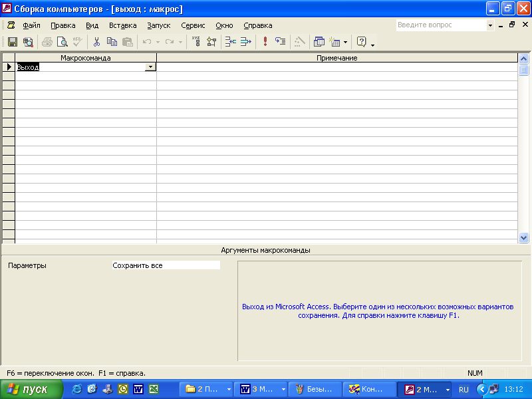Click the vertical scrollbar down arrow
The height and width of the screenshot is (399, 532).
pyautogui.click(x=523, y=237)
